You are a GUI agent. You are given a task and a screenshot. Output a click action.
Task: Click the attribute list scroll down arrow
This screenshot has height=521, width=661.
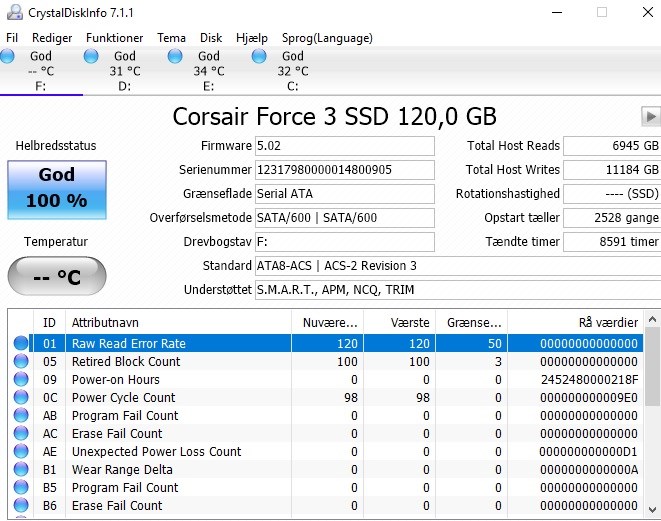coord(652,509)
